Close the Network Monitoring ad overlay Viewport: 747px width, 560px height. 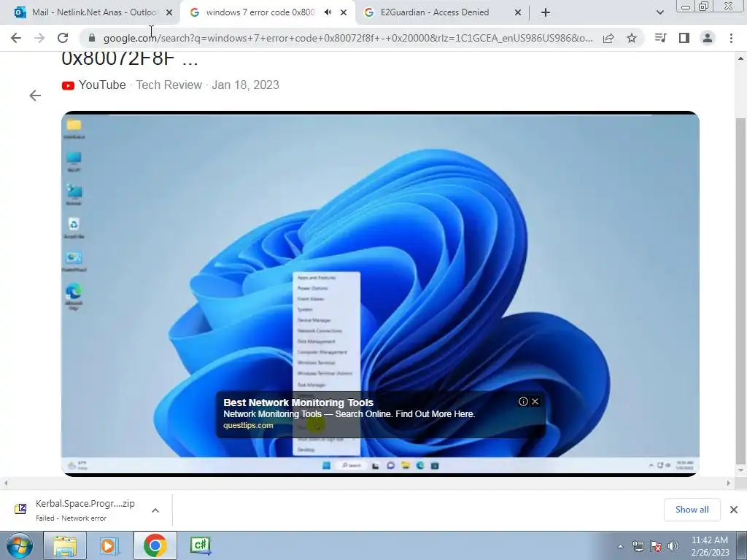pyautogui.click(x=535, y=402)
